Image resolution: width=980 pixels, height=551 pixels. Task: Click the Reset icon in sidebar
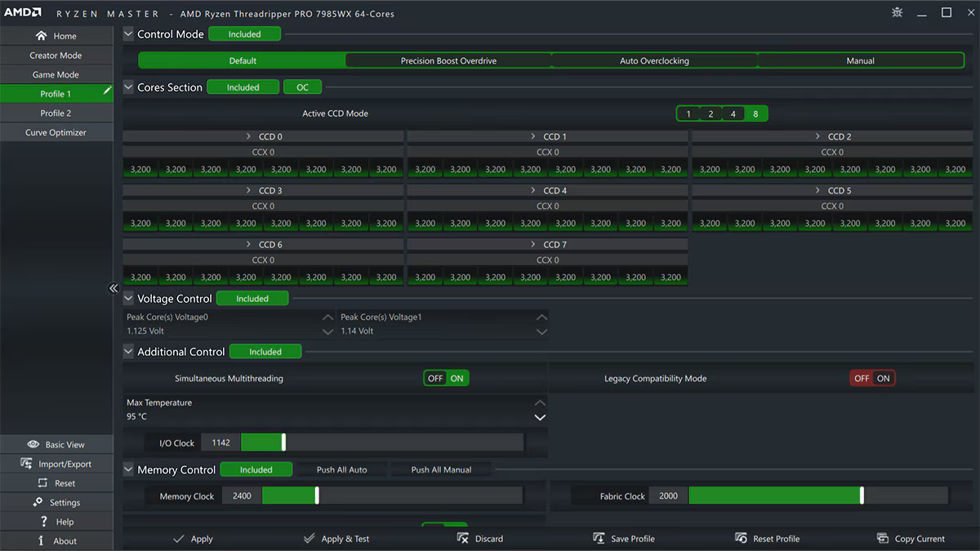[44, 483]
